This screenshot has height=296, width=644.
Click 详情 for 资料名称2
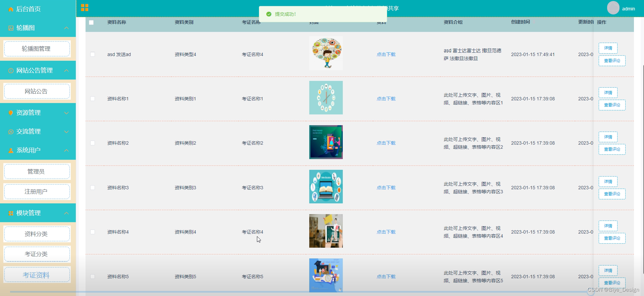[x=608, y=137]
